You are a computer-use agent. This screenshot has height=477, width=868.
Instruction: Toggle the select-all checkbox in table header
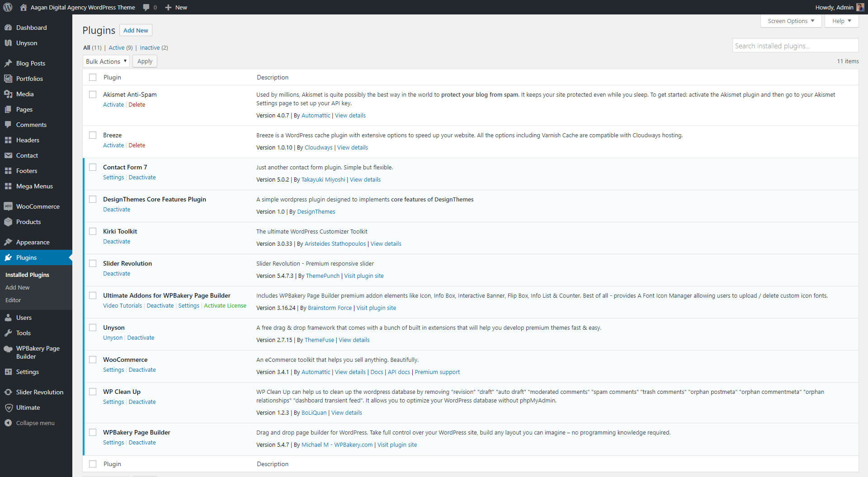pyautogui.click(x=93, y=77)
